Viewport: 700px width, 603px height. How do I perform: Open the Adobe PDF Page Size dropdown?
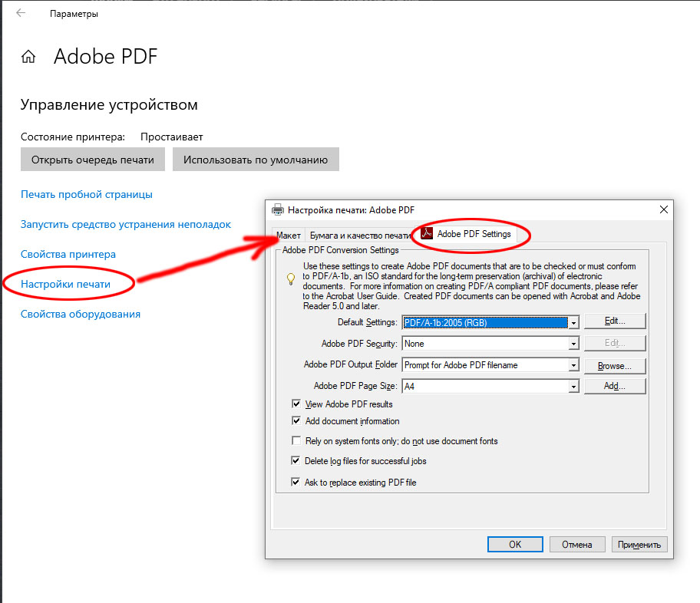[573, 386]
